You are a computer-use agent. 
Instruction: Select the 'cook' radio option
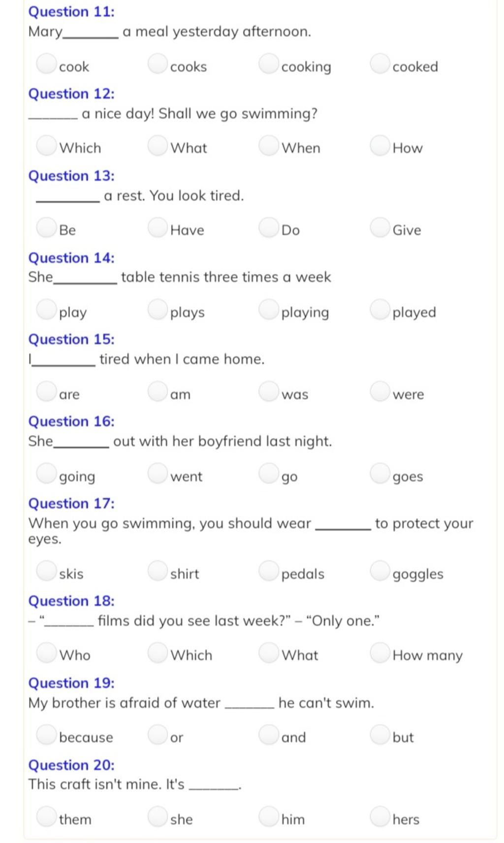[47, 64]
